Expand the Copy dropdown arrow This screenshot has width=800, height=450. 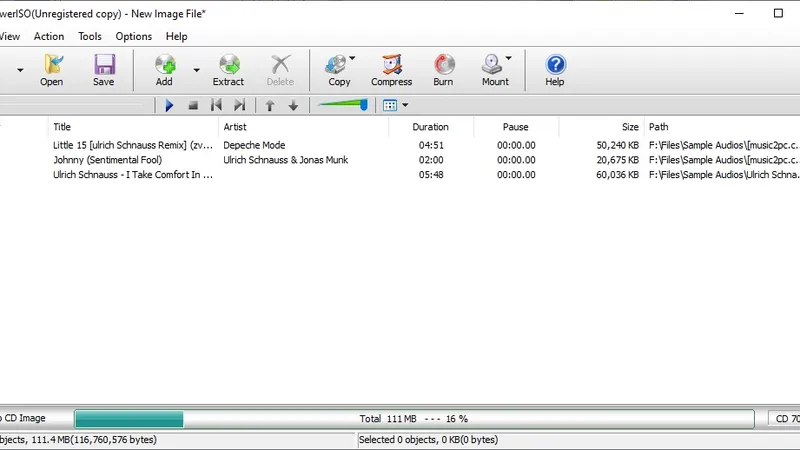[352, 58]
